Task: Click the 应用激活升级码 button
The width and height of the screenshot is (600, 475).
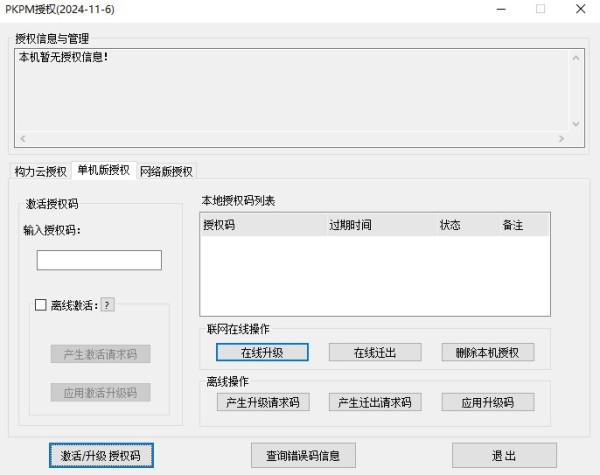Action: point(100,393)
